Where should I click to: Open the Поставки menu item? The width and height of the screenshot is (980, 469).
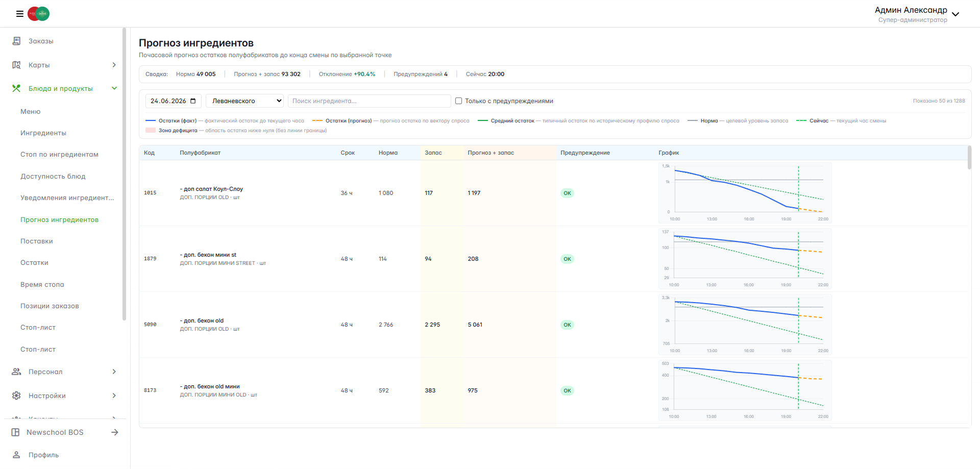click(x=37, y=241)
